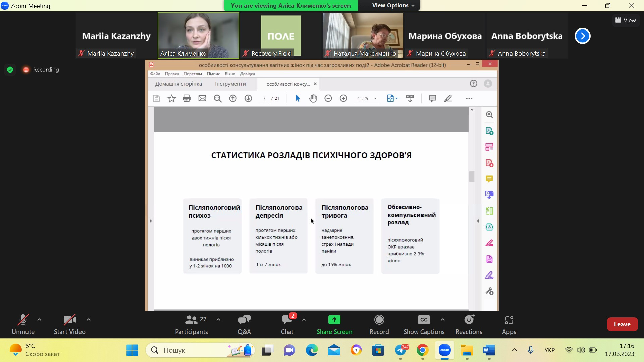644x362 pixels.
Task: Open the Chat panel icon
Action: (x=287, y=320)
